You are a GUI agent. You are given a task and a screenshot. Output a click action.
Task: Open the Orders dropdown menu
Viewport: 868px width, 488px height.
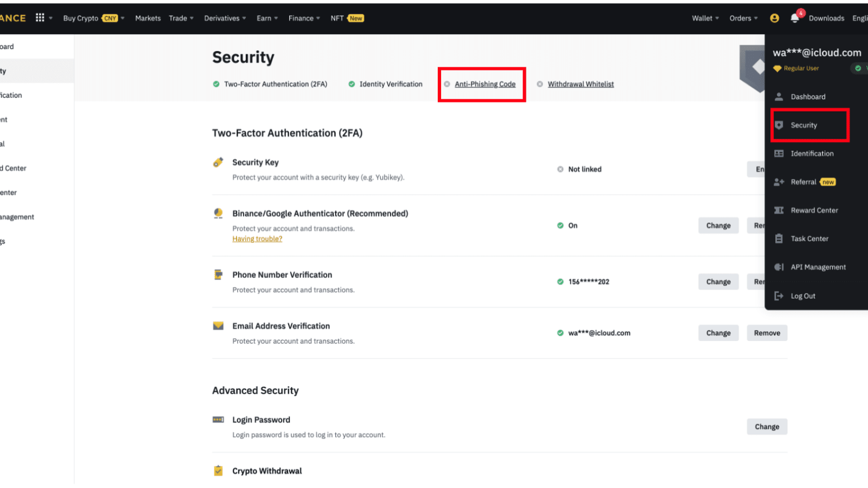(742, 18)
